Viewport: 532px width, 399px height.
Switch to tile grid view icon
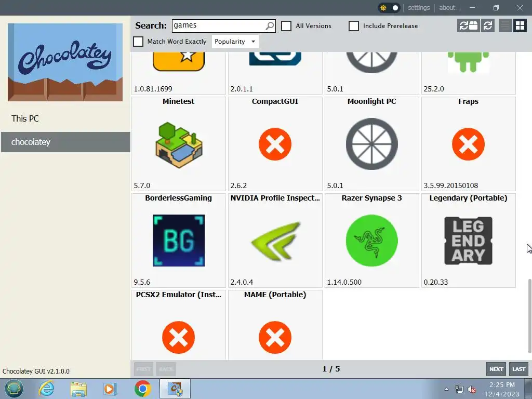(520, 25)
